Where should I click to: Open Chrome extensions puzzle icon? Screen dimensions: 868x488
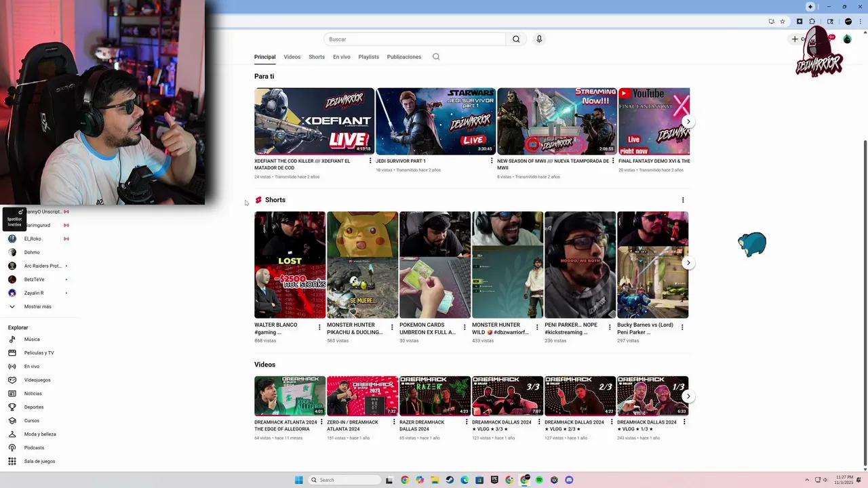tap(812, 22)
